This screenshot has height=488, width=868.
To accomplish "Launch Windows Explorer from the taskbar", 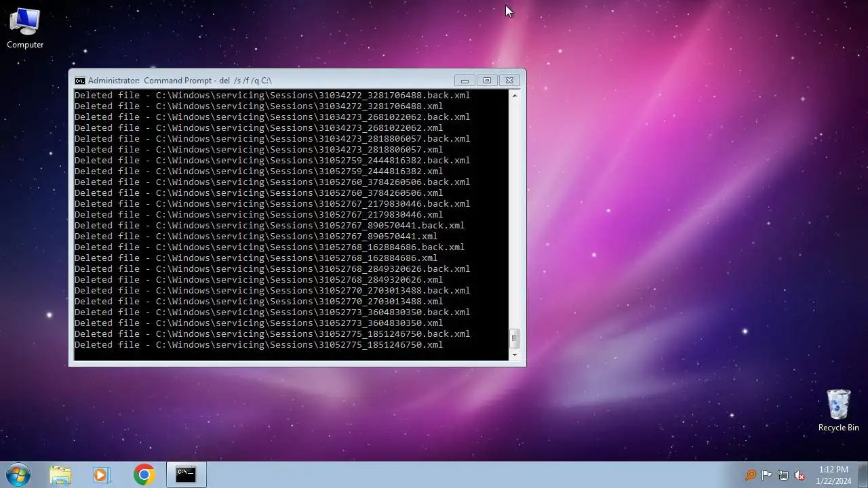I will point(60,474).
